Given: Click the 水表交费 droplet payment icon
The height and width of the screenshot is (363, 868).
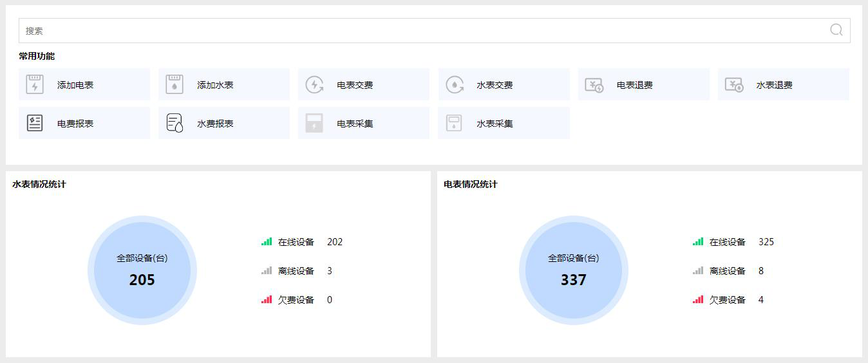Looking at the screenshot, I should (x=455, y=84).
